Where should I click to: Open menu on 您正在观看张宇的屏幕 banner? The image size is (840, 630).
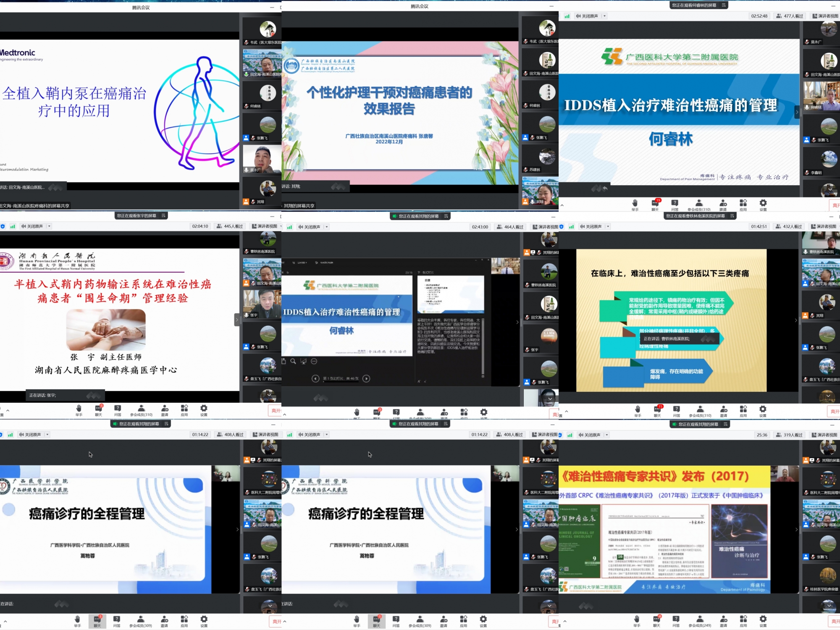(164, 215)
